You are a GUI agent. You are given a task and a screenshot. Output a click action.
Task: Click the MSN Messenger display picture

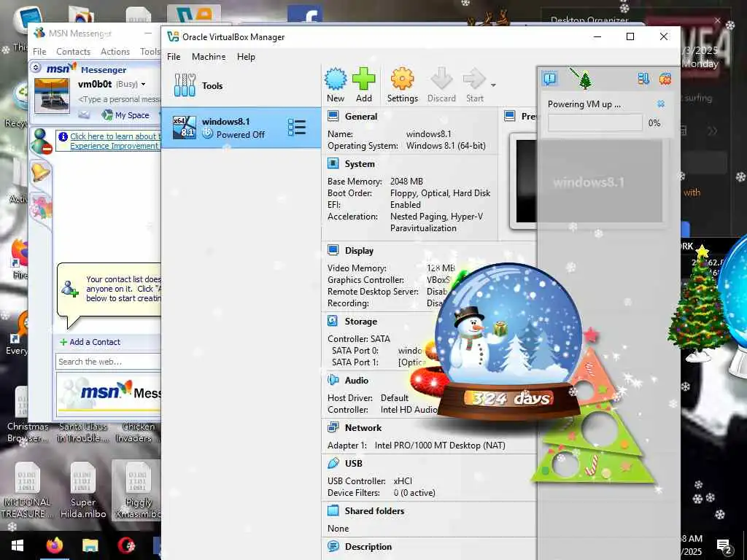tap(52, 95)
